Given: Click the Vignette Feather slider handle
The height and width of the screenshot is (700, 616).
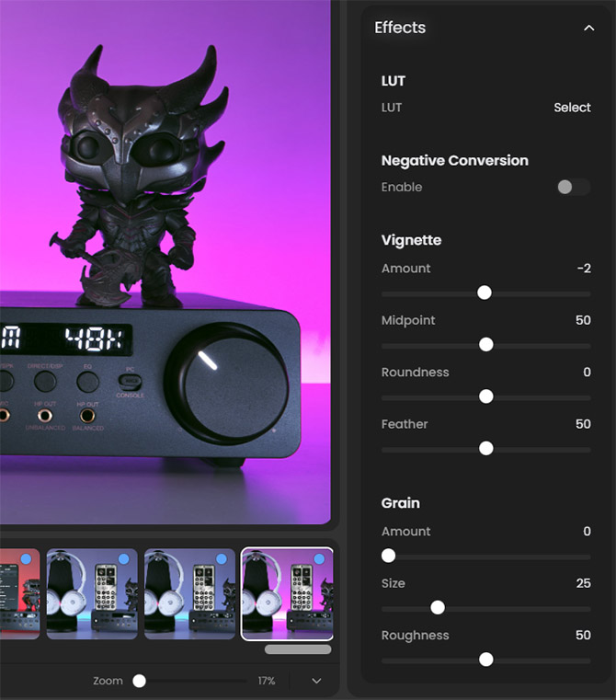Looking at the screenshot, I should click(x=486, y=448).
